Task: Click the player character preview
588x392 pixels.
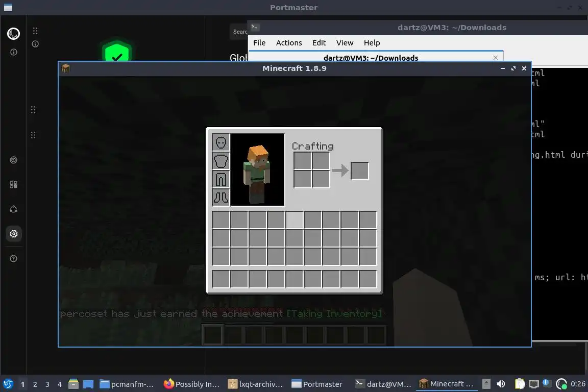Action: [x=258, y=170]
